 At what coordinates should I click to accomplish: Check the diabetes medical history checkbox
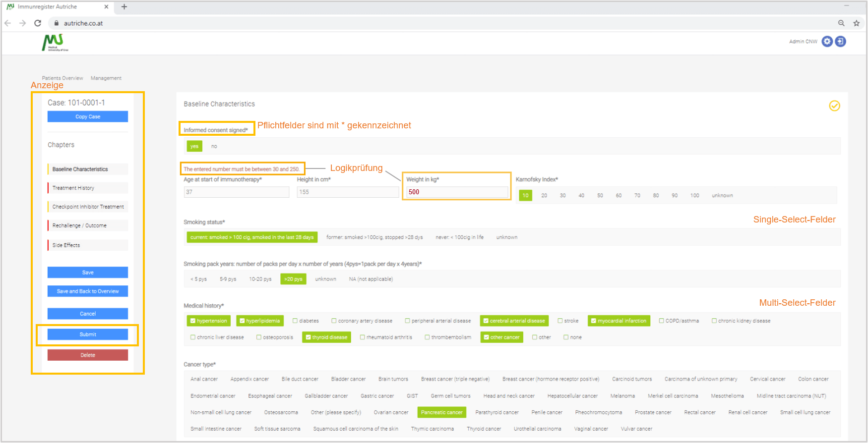pos(295,321)
